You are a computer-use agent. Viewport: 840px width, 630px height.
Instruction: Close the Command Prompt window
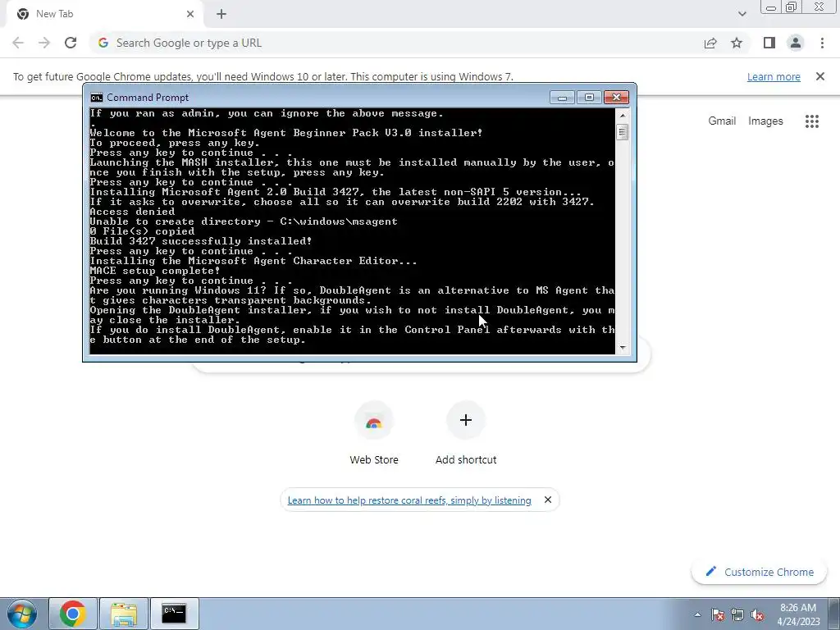tap(616, 97)
